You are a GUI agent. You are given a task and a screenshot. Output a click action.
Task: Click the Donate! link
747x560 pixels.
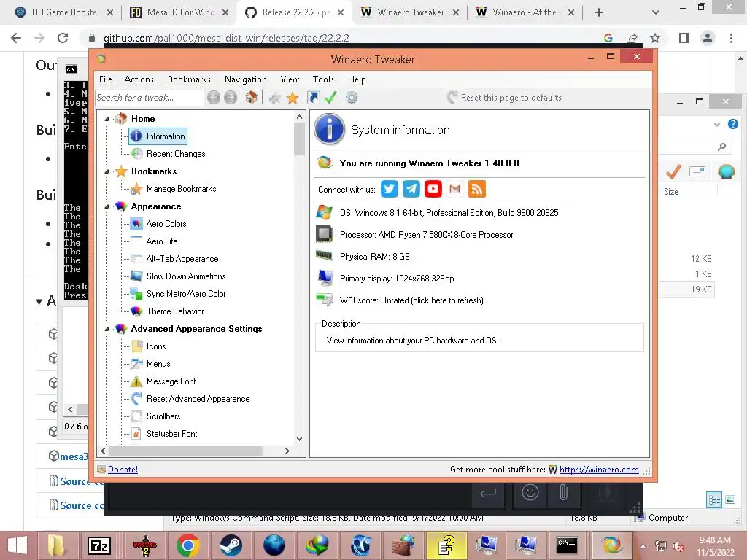click(123, 470)
